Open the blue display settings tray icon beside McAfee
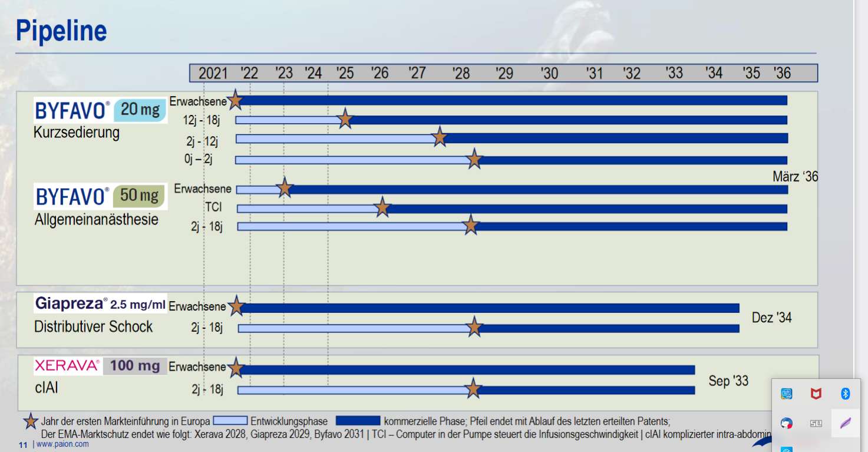 [786, 394]
